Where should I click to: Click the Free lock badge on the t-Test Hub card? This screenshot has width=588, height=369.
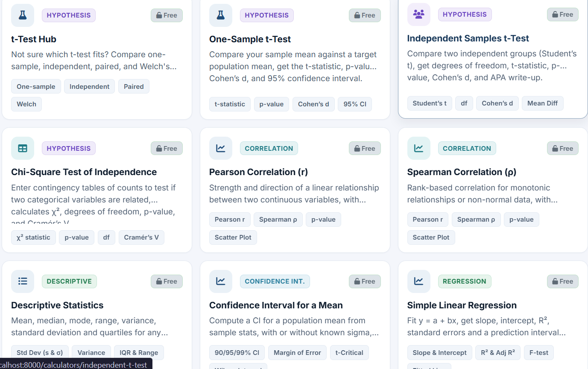coord(167,15)
